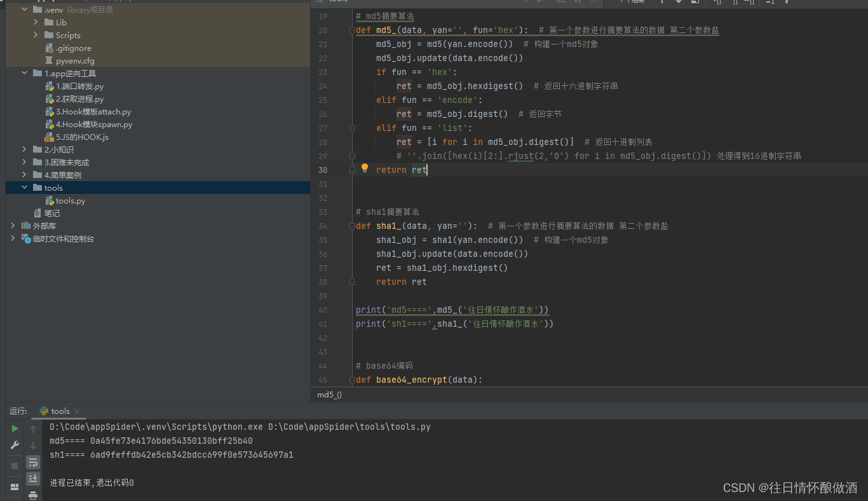Rerun the tools script with the green run arrow
The image size is (868, 501).
click(14, 428)
